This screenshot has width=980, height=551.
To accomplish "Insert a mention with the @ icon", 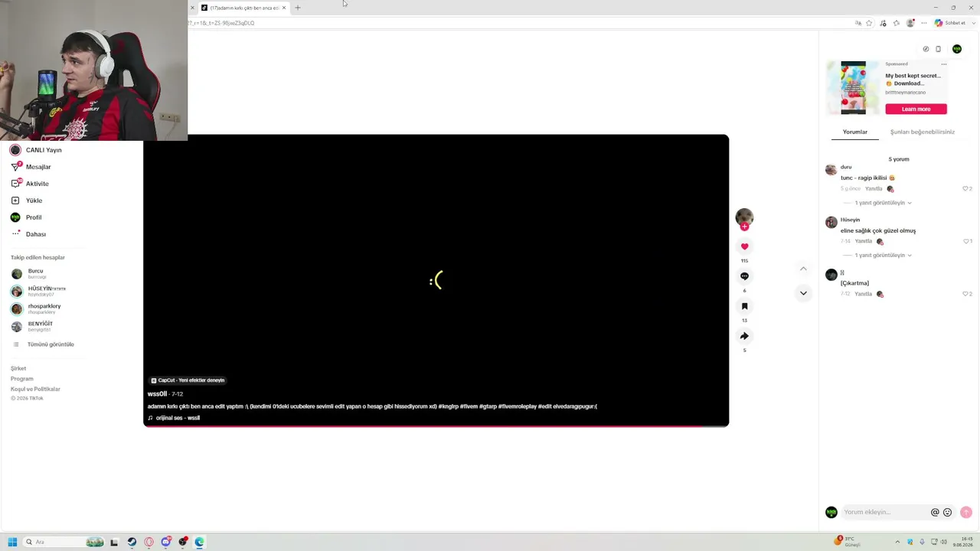I will pyautogui.click(x=935, y=513).
